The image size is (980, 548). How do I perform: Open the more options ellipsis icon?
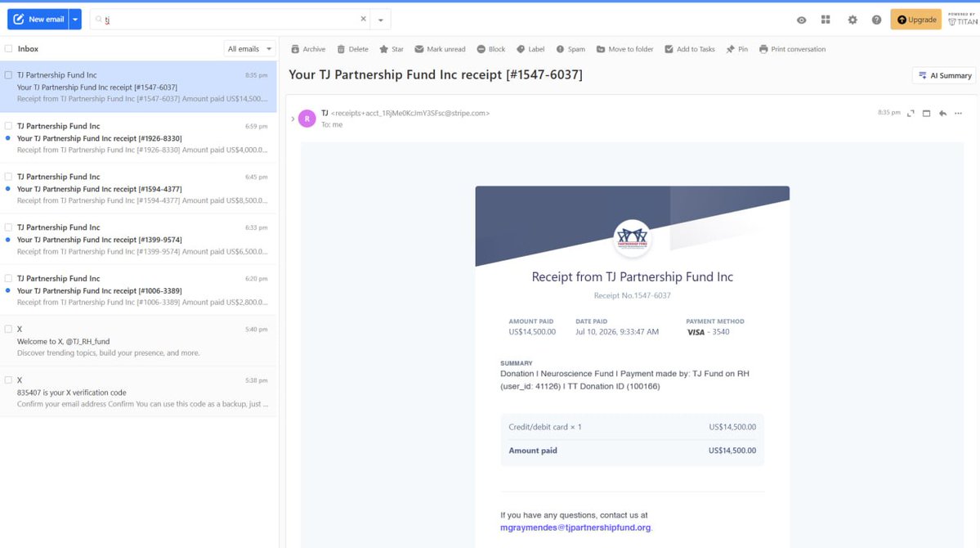958,113
